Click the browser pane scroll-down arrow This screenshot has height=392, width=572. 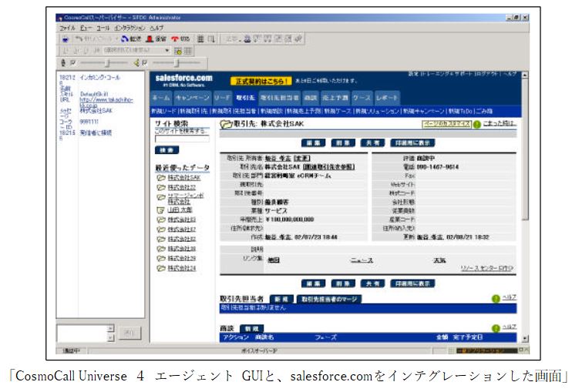524,338
